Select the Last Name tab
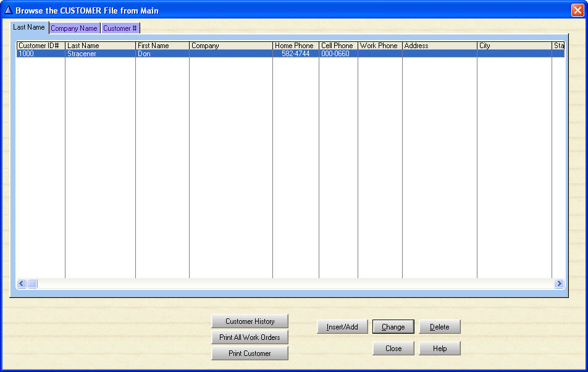Screen dimensions: 588x372 tap(29, 28)
